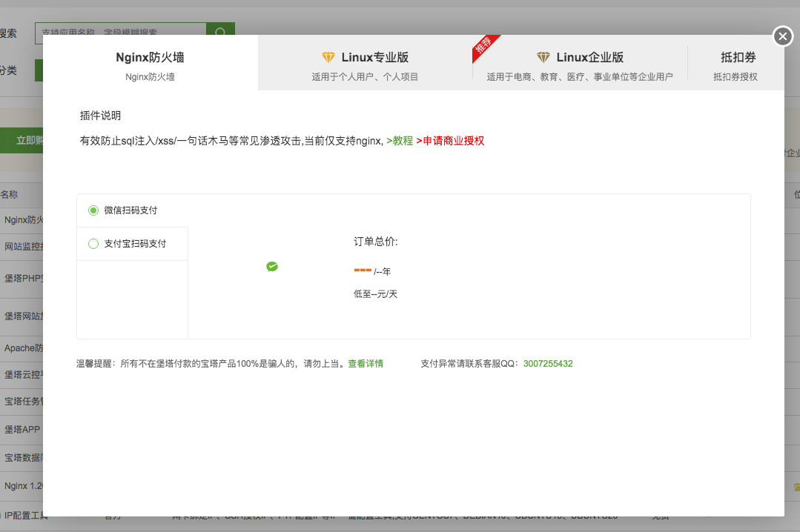The image size is (800, 532).
Task: Click the 网站监控 row in the background list
Action: point(22,247)
